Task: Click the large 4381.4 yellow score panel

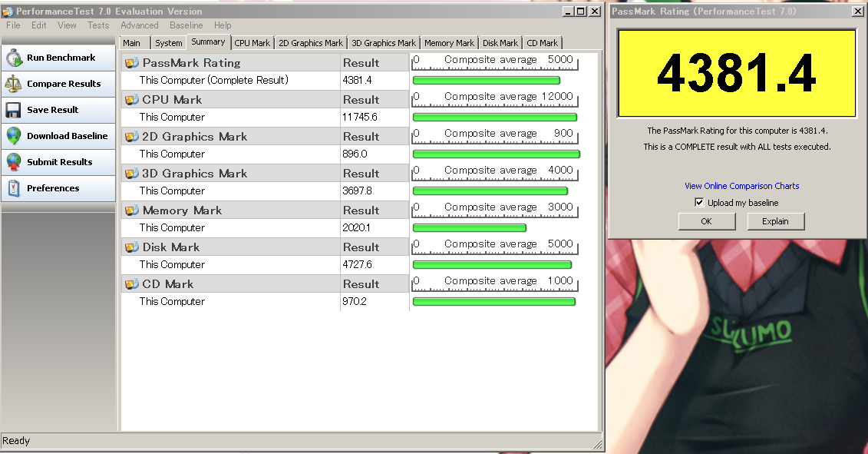Action: pos(737,73)
